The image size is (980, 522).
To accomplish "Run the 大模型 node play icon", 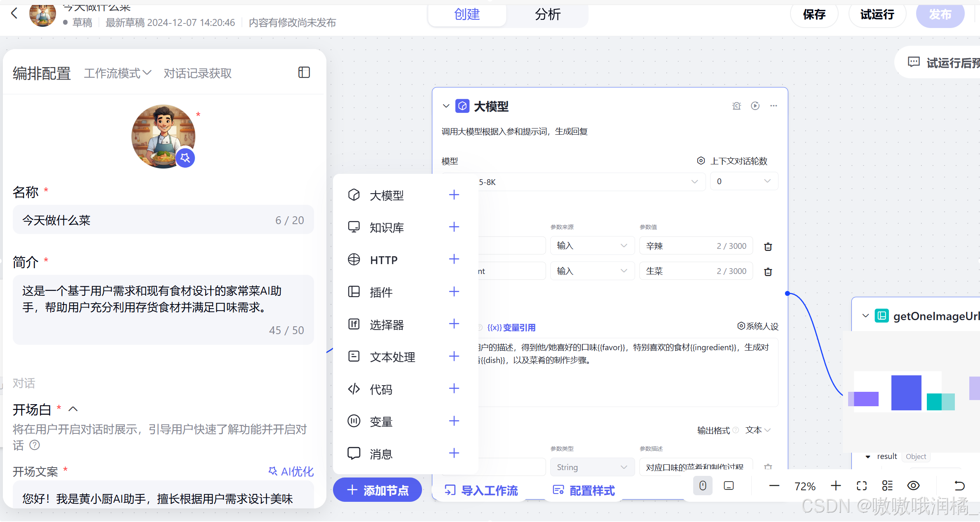I will point(755,106).
